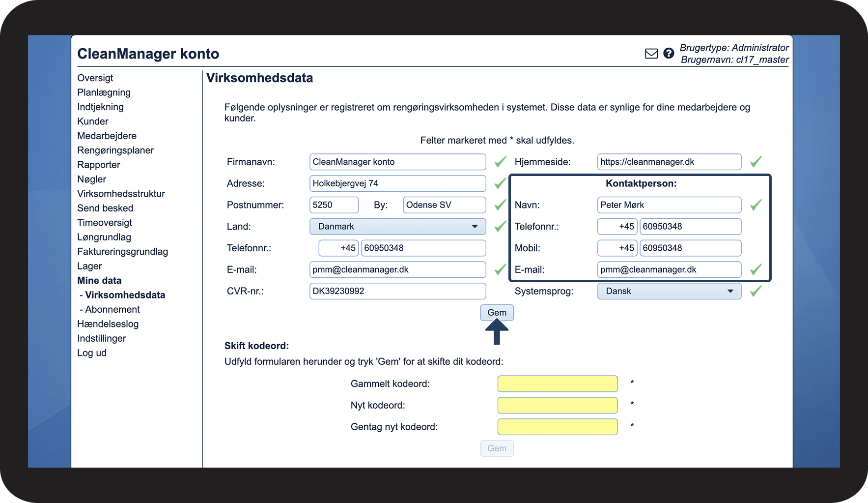Open the envelope messages icon
The image size is (868, 503).
(x=651, y=54)
